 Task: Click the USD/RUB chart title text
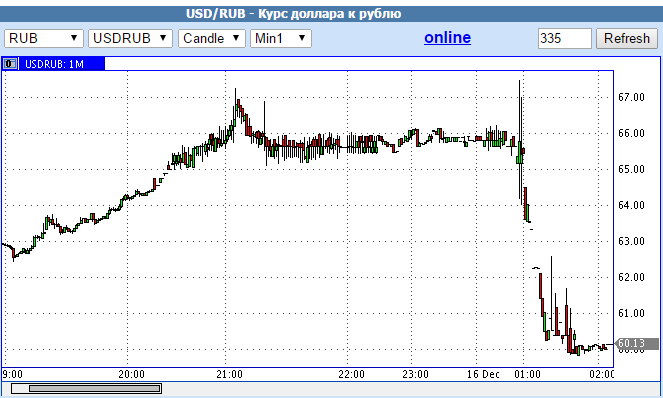[x=293, y=14]
